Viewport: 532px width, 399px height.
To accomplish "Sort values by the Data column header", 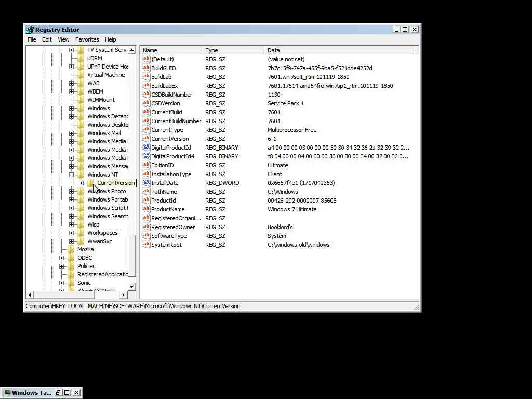I will (339, 50).
